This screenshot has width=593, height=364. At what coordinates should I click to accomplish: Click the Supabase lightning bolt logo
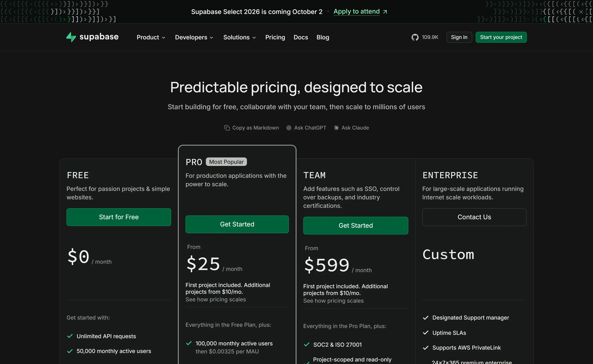point(71,37)
